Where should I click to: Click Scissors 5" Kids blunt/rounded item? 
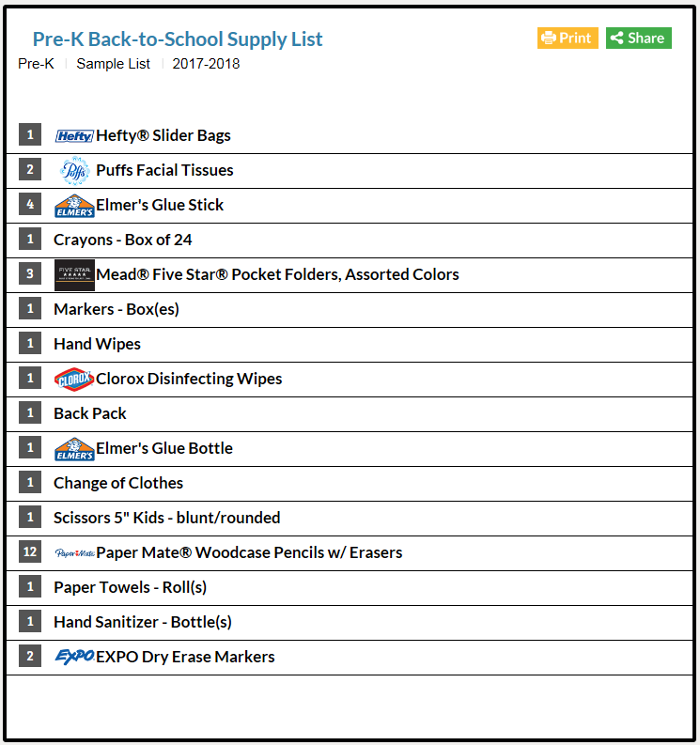[x=167, y=518]
